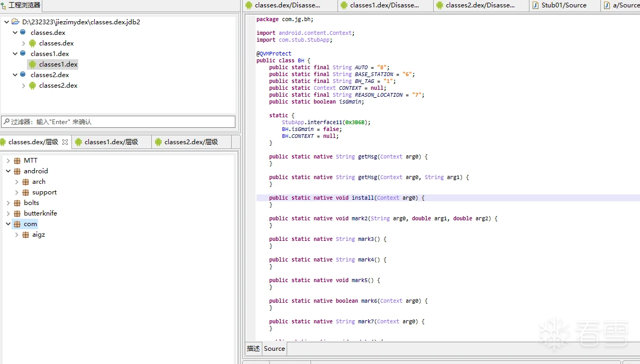Image resolution: width=640 pixels, height=364 pixels.
Task: Close the classes.dex/层级 tab
Action: click(65, 142)
